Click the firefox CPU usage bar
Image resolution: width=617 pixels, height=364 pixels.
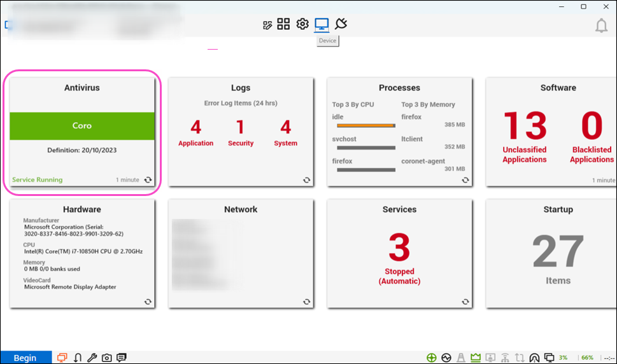point(366,170)
